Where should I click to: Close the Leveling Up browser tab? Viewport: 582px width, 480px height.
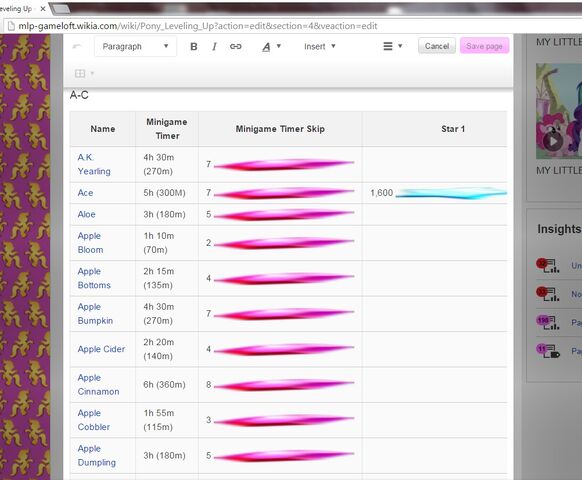tap(43, 9)
